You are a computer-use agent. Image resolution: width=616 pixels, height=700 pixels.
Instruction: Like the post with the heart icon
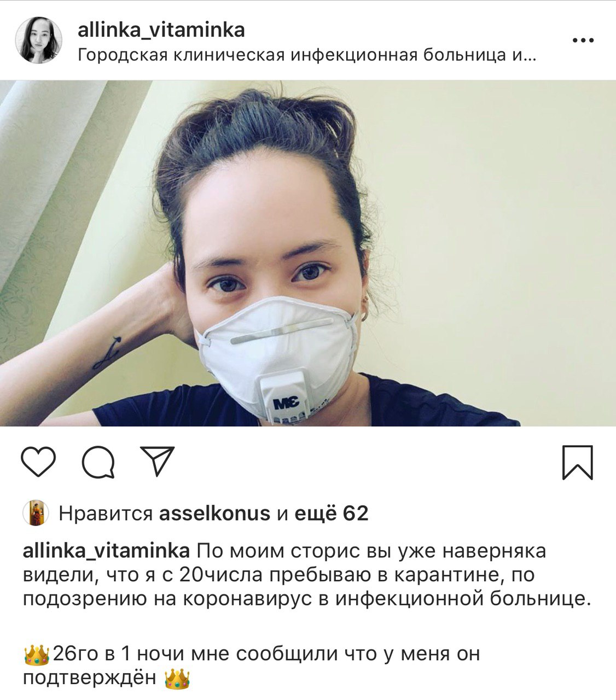(38, 463)
